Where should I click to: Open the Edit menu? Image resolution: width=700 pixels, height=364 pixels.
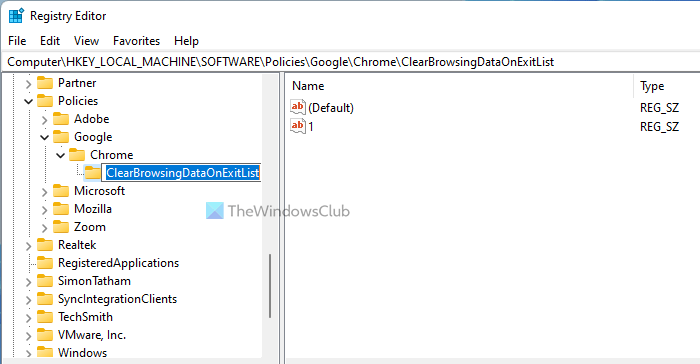tap(50, 41)
